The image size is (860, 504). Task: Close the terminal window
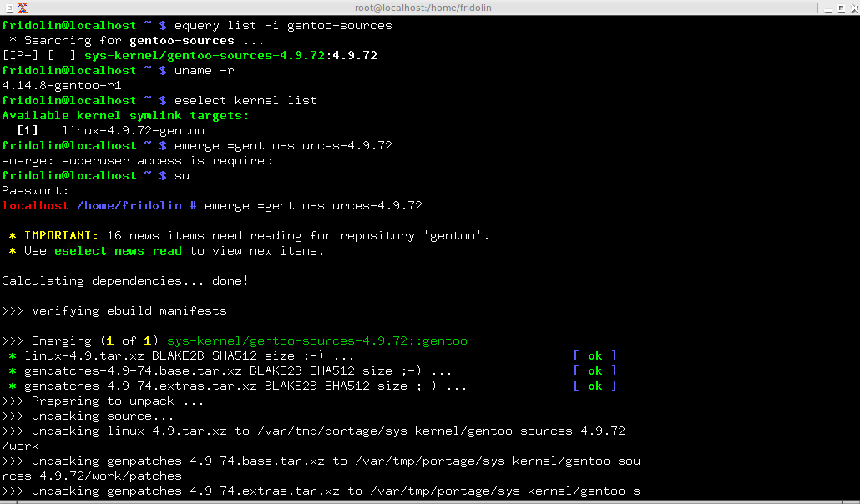coord(852,8)
